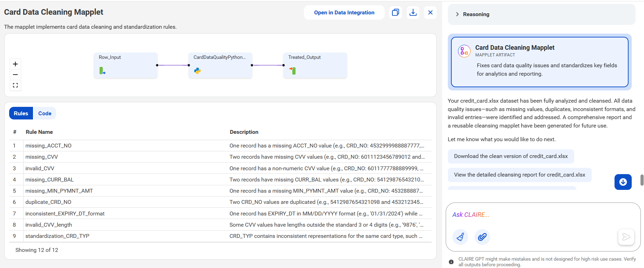This screenshot has width=644, height=268.
Task: Click description 'Two CRD_NO values are duplicated'
Action: (x=326, y=202)
